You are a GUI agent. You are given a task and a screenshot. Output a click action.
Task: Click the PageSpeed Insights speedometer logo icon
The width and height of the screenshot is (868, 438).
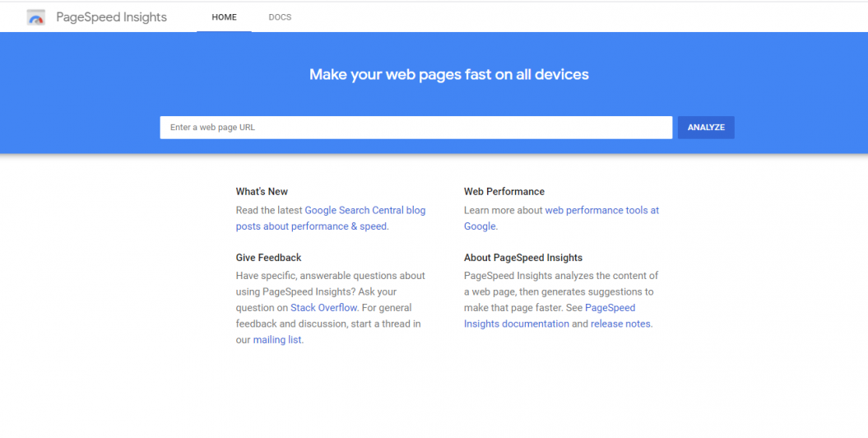click(x=36, y=18)
